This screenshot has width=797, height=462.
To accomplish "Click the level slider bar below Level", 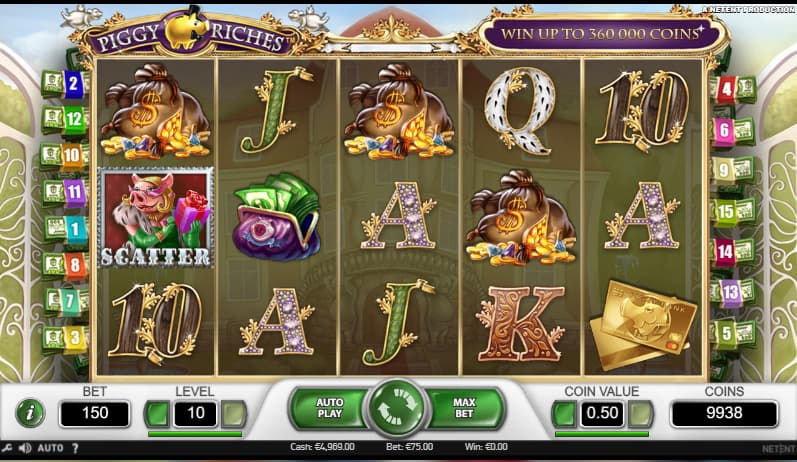I will click(195, 434).
